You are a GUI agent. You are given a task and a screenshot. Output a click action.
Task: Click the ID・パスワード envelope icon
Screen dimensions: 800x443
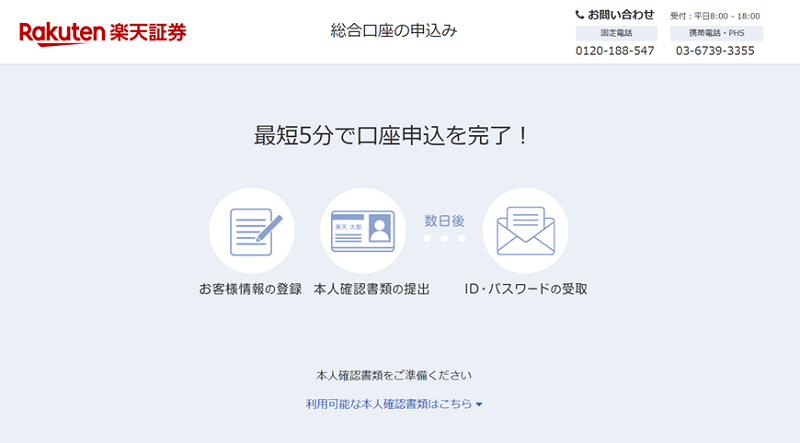(x=526, y=231)
